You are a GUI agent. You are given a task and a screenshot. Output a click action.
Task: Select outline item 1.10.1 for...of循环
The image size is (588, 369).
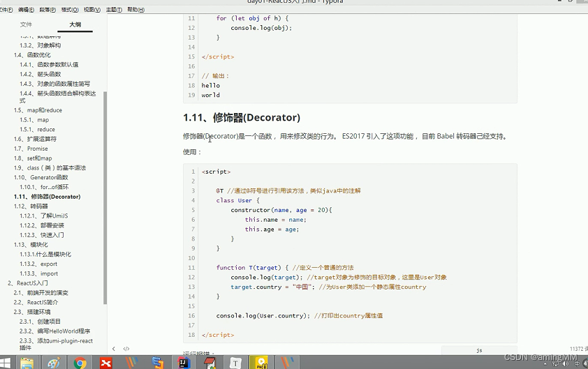click(44, 187)
